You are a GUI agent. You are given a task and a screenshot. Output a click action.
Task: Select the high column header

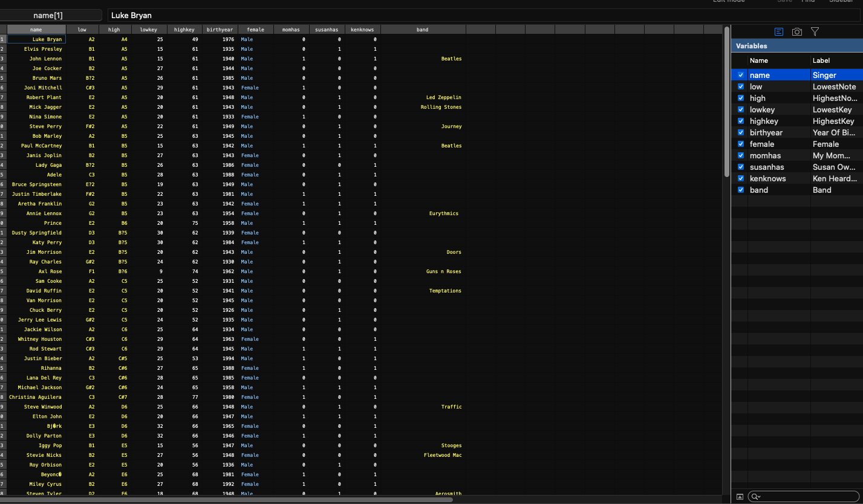tap(114, 30)
